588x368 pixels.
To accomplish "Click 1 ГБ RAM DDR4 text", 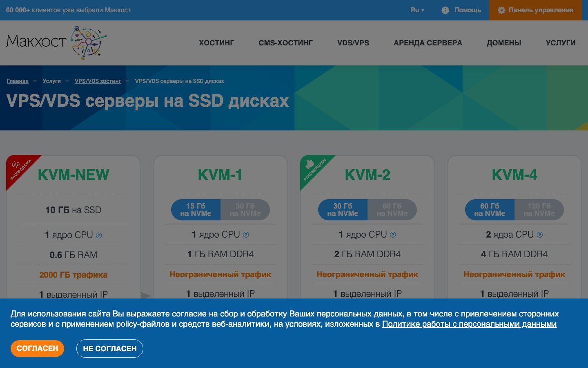I will [x=220, y=254].
